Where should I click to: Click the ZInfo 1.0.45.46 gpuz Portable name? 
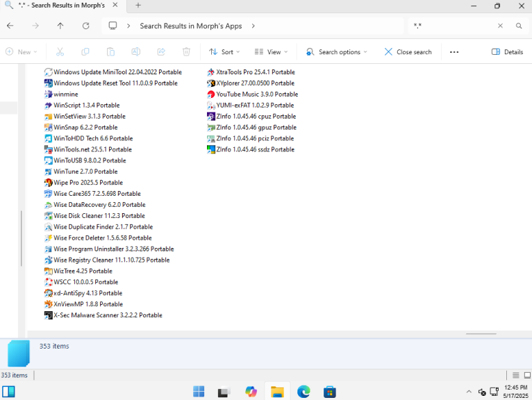click(256, 127)
